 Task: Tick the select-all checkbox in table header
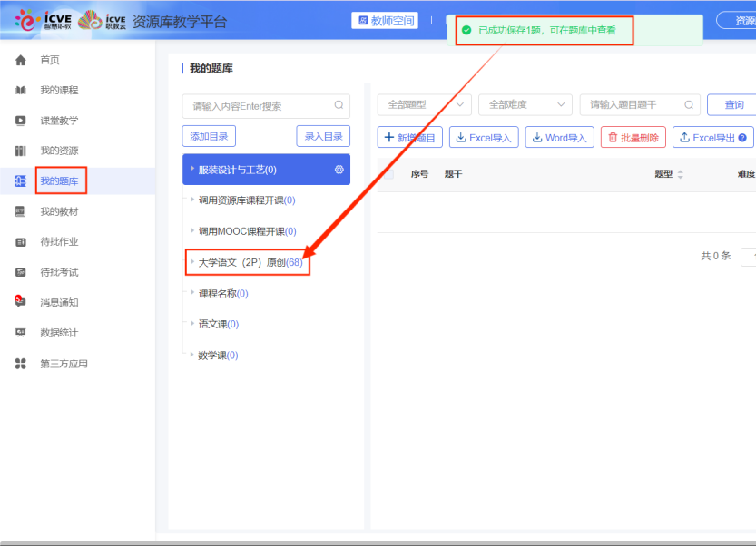point(388,174)
